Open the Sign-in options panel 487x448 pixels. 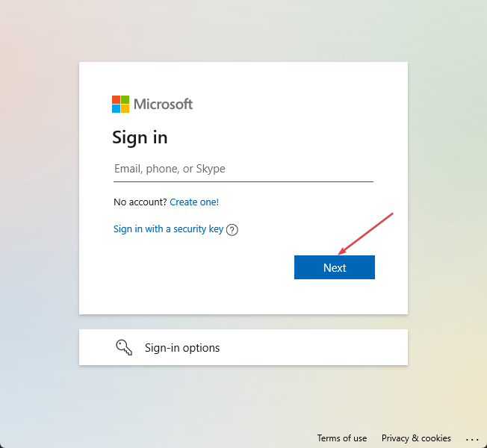point(243,347)
